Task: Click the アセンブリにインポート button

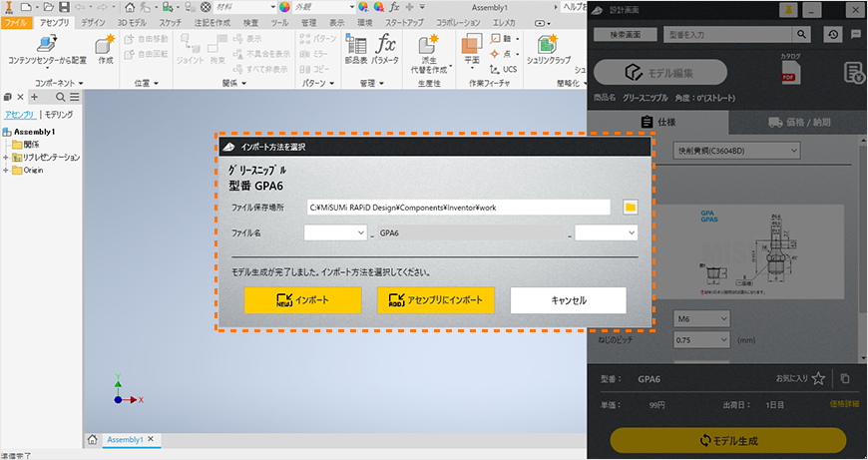Action: (x=436, y=300)
